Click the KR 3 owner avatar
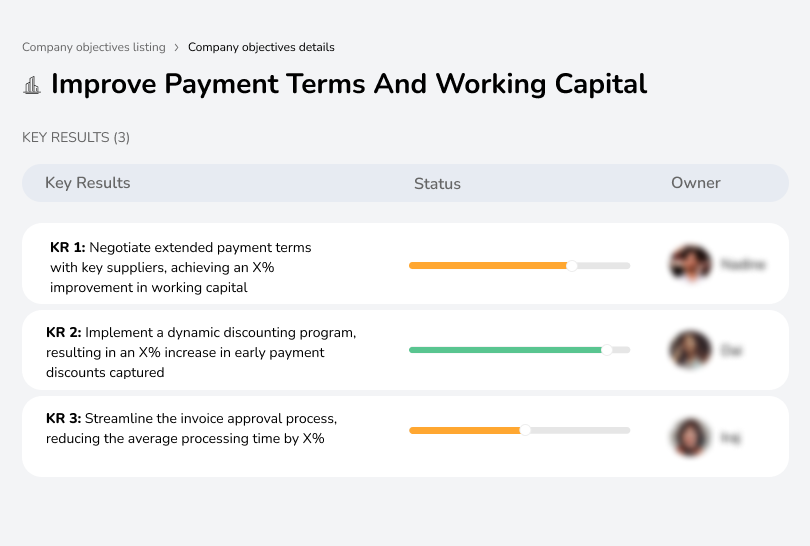 pyautogui.click(x=691, y=438)
